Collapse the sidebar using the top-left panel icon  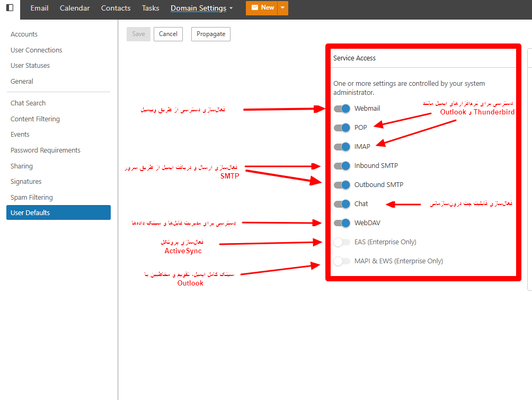click(10, 8)
